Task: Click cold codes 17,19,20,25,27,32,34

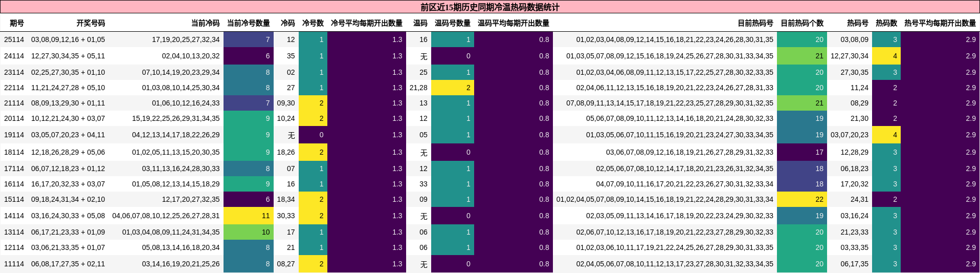Action: click(186, 39)
